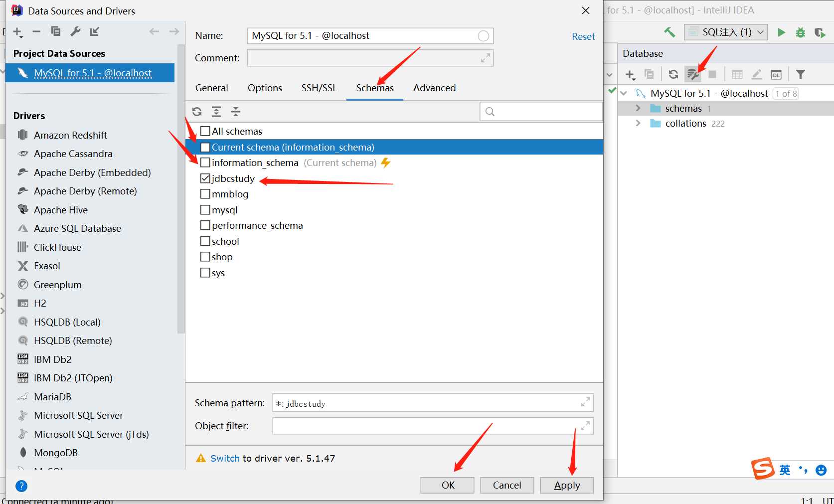
Task: Open driver settings wrench icon
Action: tap(75, 31)
